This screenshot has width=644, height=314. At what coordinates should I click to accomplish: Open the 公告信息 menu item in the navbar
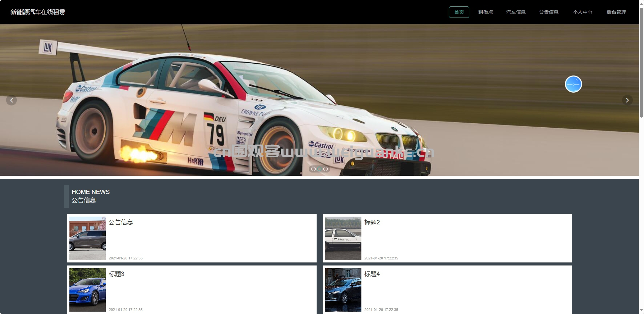coord(549,12)
